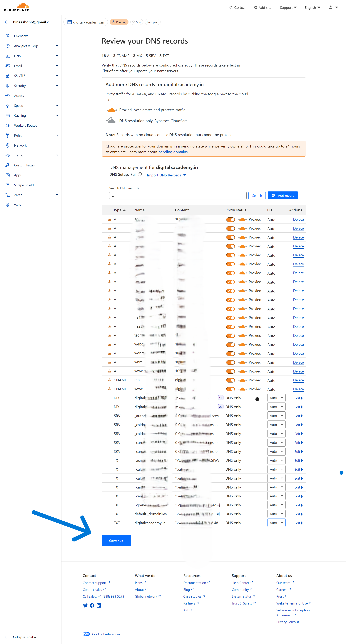Open TTL dropdown for digitalxacademy.in TXT record

(276, 523)
